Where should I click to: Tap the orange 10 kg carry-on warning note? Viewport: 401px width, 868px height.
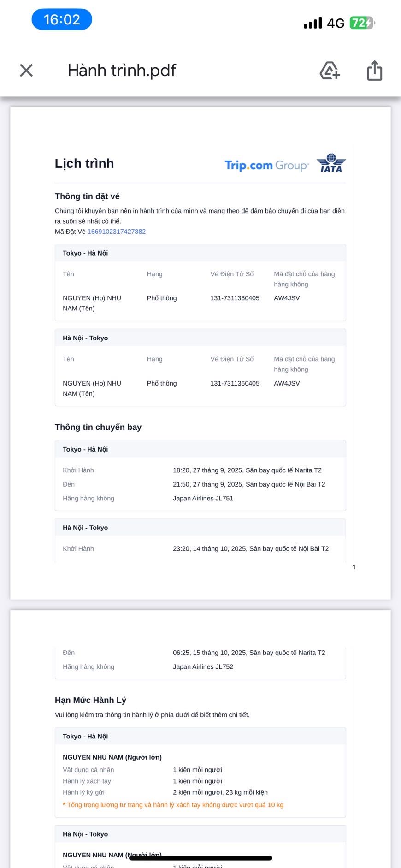pos(173,805)
